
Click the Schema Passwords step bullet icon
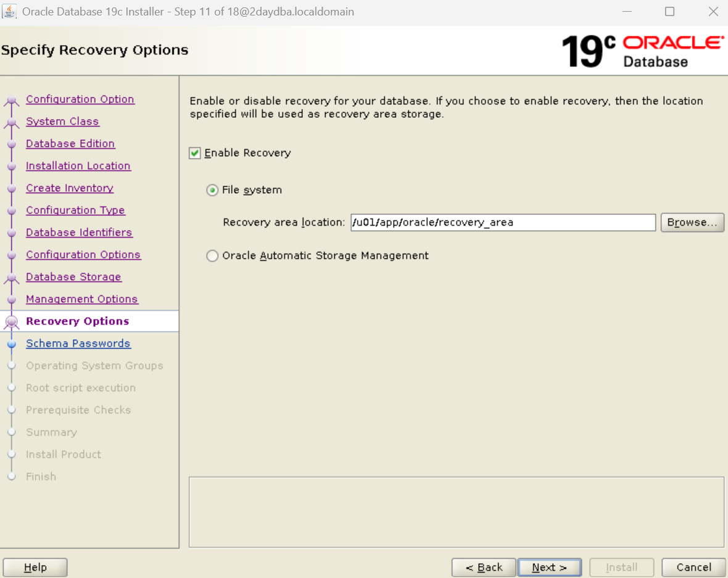tap(12, 344)
